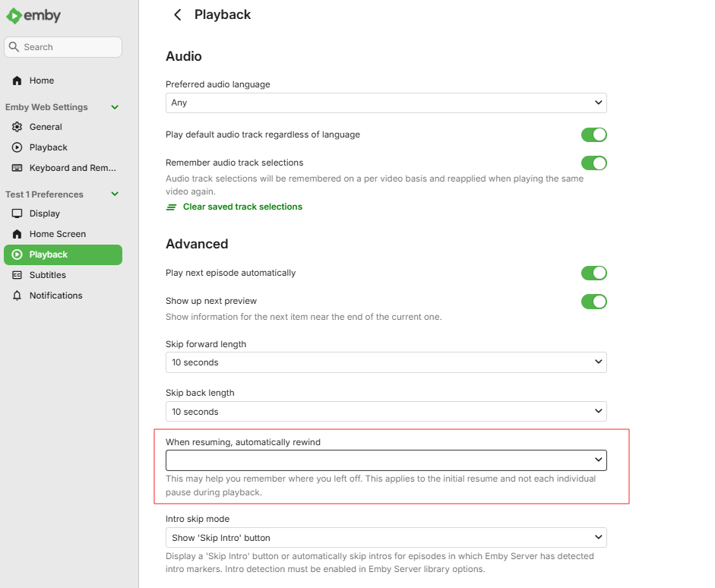Open General web settings
Image resolution: width=715 pixels, height=588 pixels.
point(63,127)
